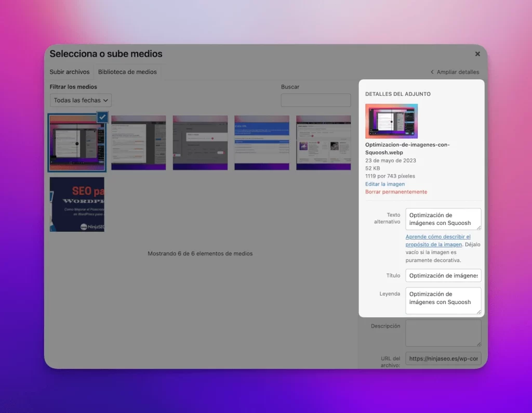This screenshot has height=413, width=532.
Task: Select the SEO para WordPress thumbnail
Action: point(77,204)
